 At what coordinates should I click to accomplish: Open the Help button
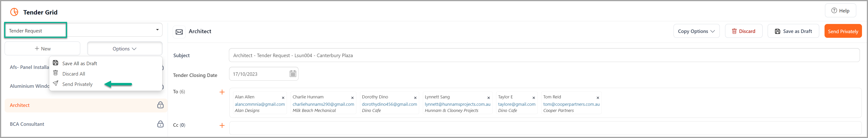[x=840, y=10]
